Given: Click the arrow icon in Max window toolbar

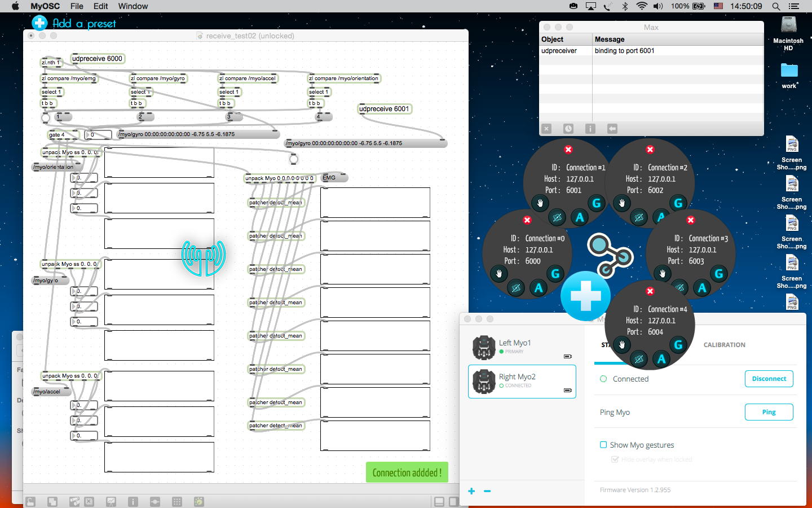Looking at the screenshot, I should click(612, 129).
